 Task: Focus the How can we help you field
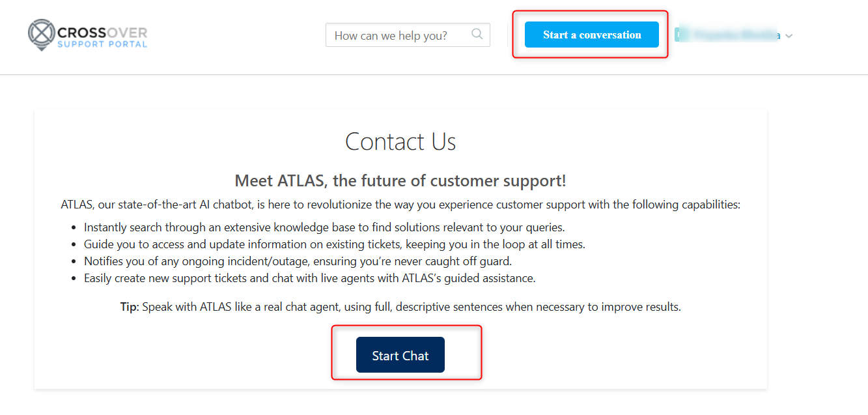coord(397,35)
